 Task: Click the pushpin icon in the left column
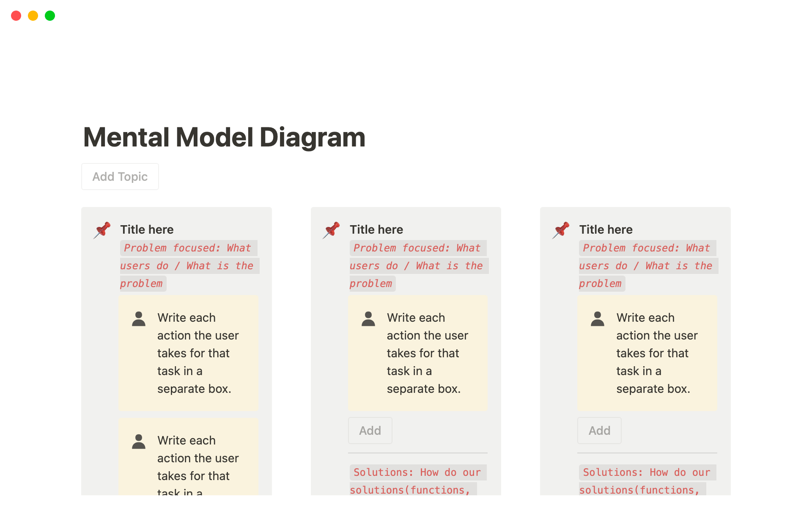pyautogui.click(x=102, y=230)
